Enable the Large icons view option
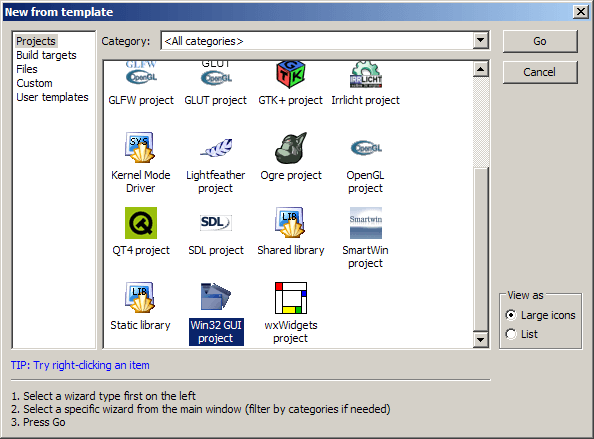This screenshot has width=594, height=439. pyautogui.click(x=540, y=315)
